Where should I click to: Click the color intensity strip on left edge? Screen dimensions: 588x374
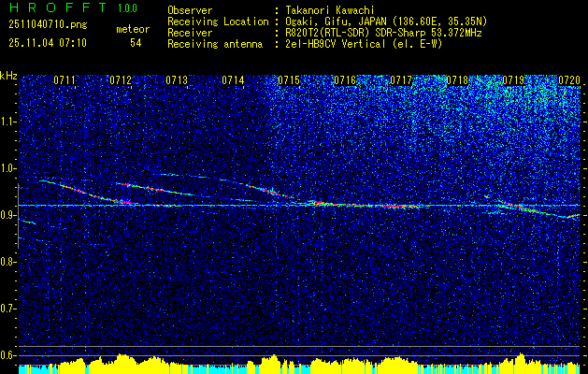coord(18,215)
